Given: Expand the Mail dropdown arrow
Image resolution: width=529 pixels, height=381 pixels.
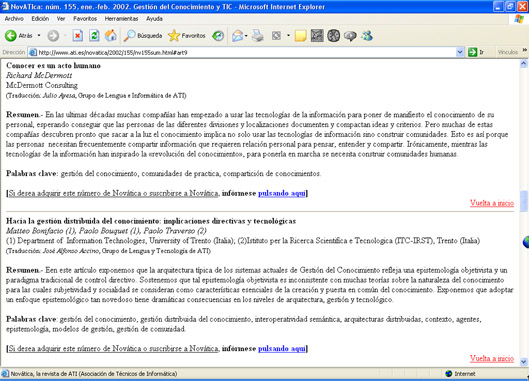Looking at the screenshot, I should click(x=246, y=35).
